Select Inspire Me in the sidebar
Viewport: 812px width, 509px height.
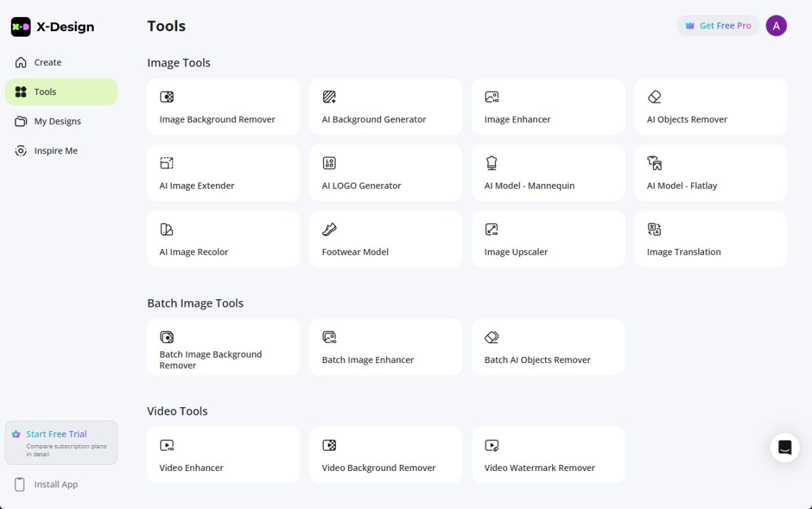click(x=56, y=151)
